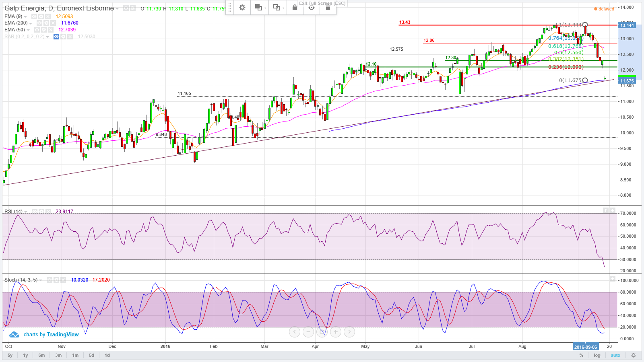
Task: Expand the Galp Energia symbol dropdown arrow
Action: [117, 9]
